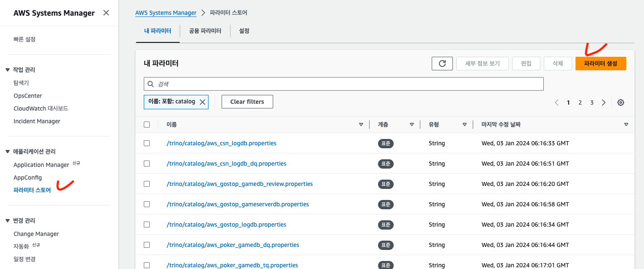
Task: Click 파라미터 스토어 breadcrumb text
Action: tap(229, 13)
